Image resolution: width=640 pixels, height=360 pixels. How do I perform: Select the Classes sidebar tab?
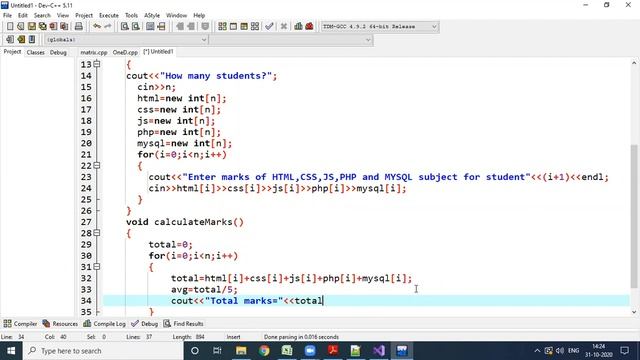[36, 52]
